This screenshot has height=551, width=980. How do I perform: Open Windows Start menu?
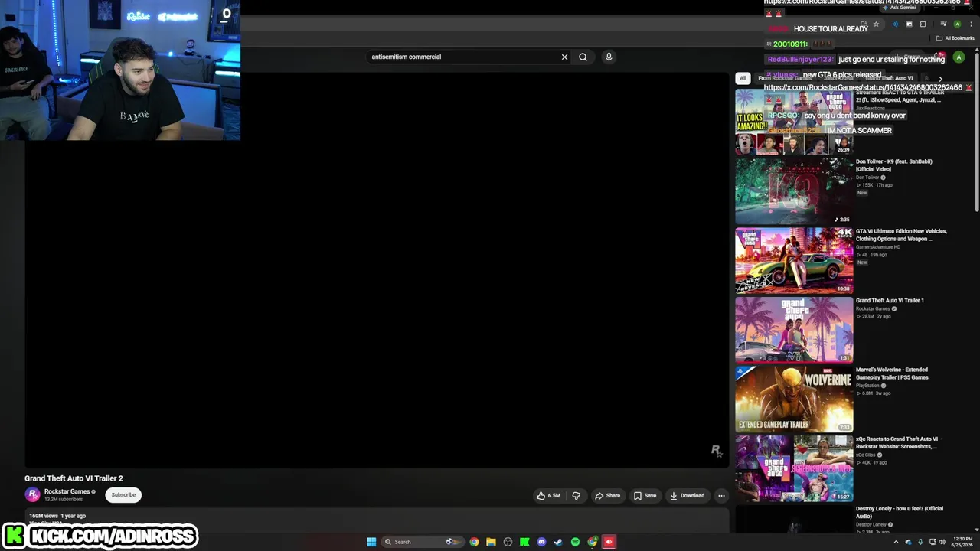(x=371, y=542)
